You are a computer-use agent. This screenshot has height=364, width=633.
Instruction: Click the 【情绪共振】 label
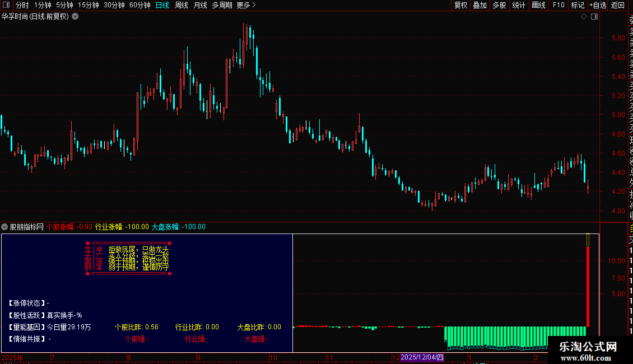tap(26, 339)
